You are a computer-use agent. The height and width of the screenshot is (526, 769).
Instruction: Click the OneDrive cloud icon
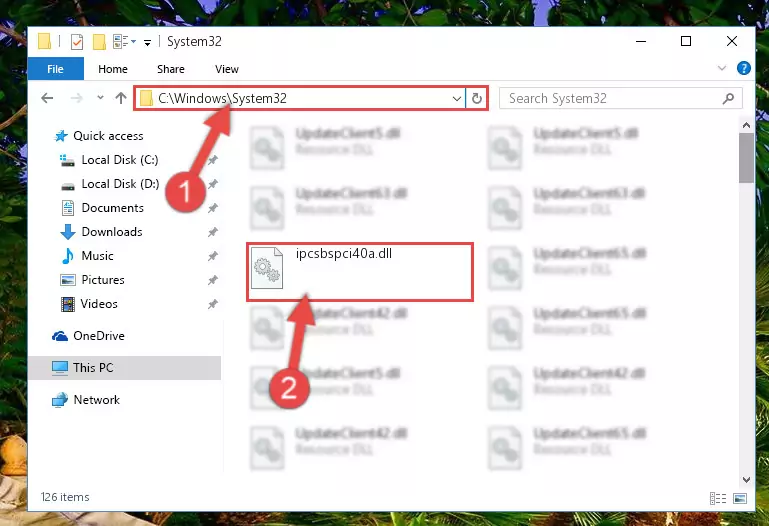click(x=60, y=336)
